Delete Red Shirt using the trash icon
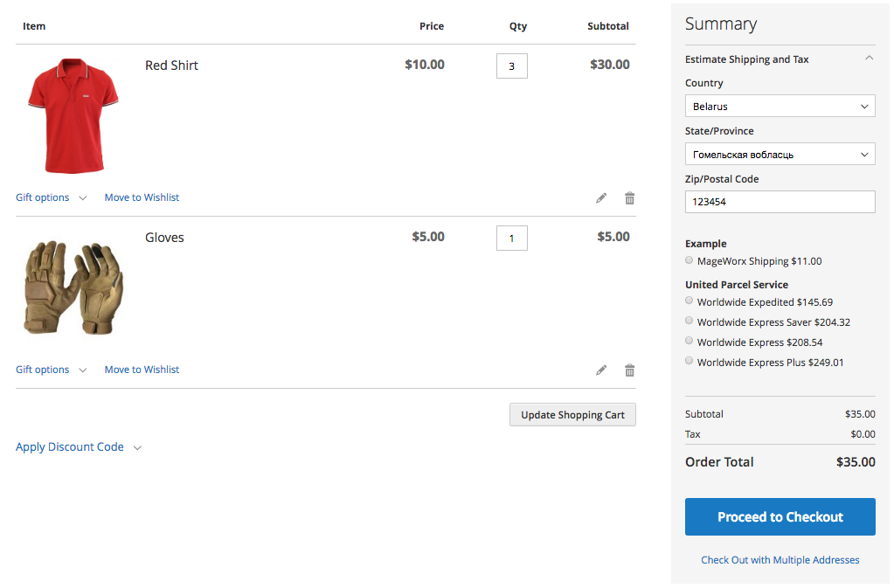 629,198
